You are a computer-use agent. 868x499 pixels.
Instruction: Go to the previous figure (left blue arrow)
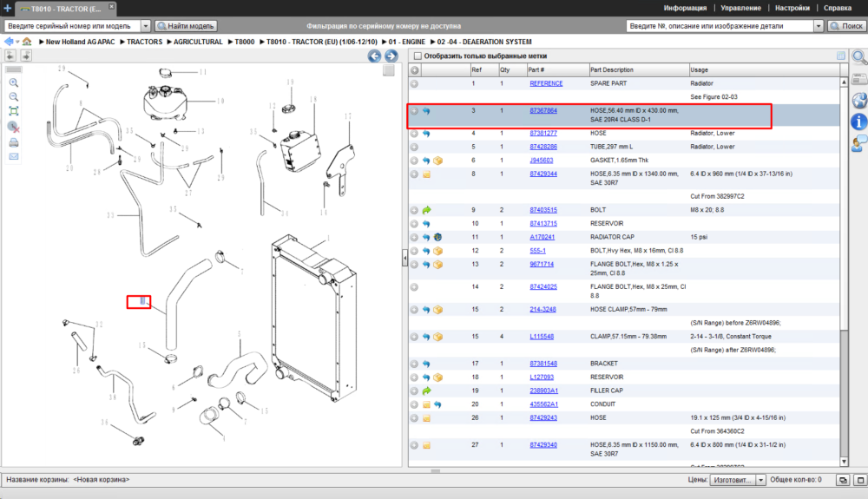pos(374,56)
